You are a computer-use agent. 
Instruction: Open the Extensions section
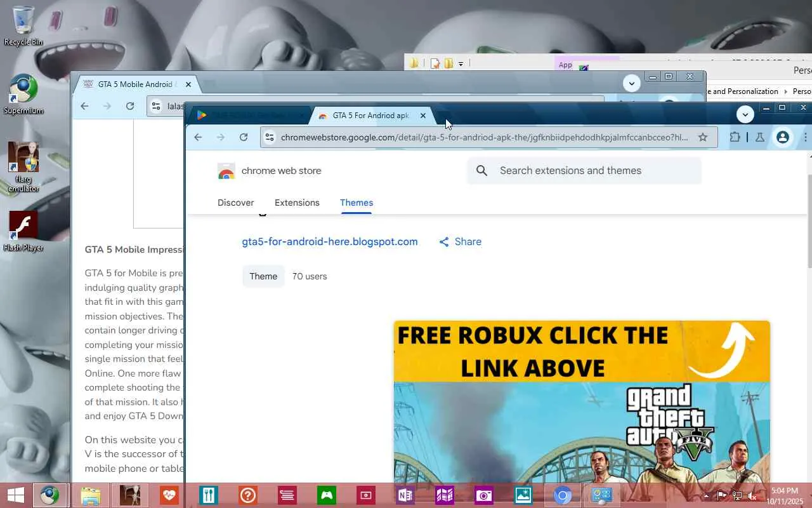(x=297, y=203)
